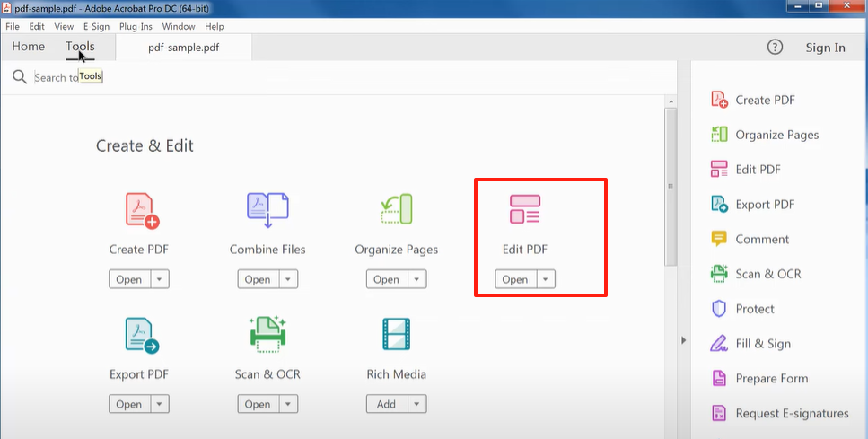Open the Plug Ins menu
Image resolution: width=868 pixels, height=439 pixels.
[x=136, y=26]
